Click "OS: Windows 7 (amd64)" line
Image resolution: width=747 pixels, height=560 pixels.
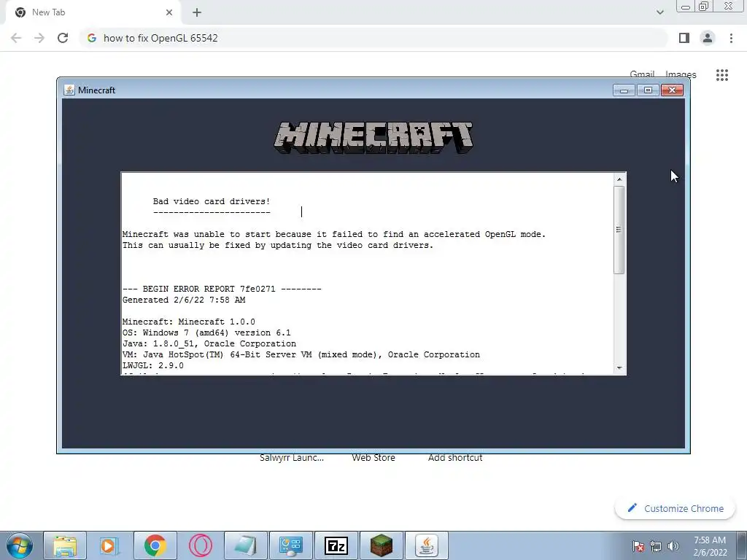pyautogui.click(x=206, y=332)
